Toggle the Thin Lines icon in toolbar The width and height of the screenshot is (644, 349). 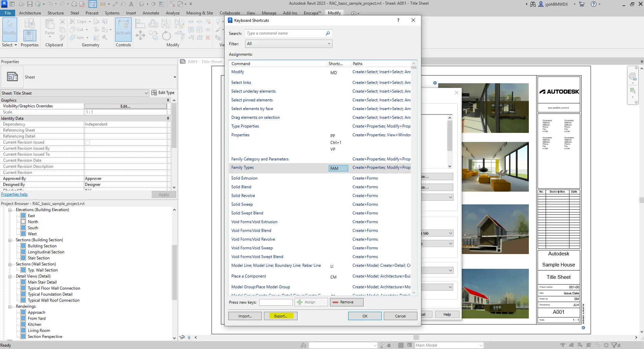(x=162, y=4)
